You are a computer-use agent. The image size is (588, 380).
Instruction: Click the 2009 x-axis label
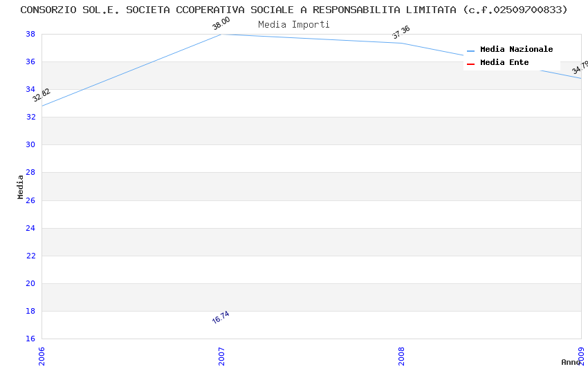pos(582,356)
